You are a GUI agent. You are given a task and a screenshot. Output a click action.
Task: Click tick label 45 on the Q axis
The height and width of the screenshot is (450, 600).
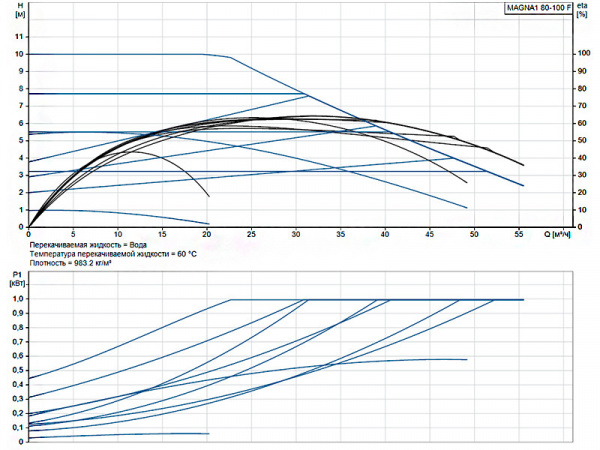(431, 236)
